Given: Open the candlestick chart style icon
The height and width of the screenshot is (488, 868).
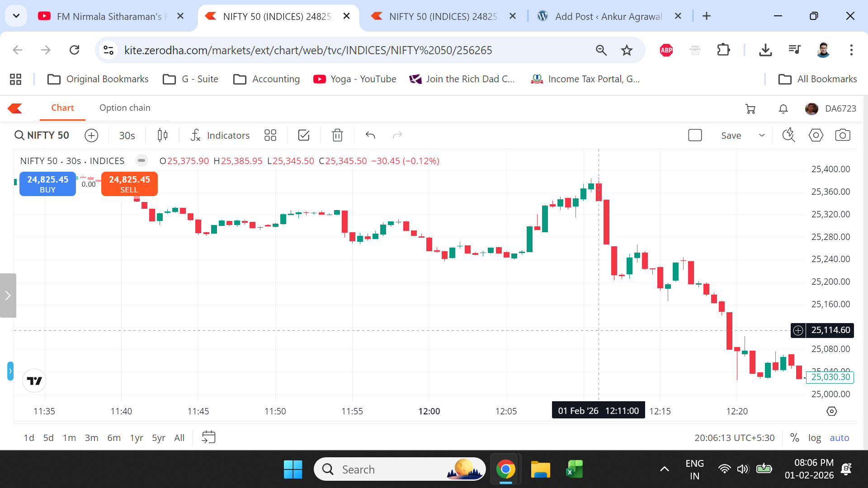Looking at the screenshot, I should coord(162,135).
